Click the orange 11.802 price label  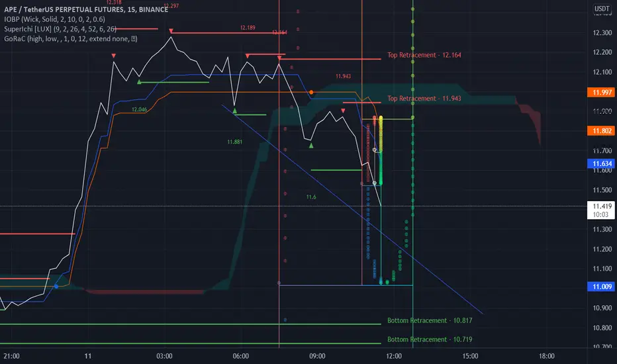[602, 130]
